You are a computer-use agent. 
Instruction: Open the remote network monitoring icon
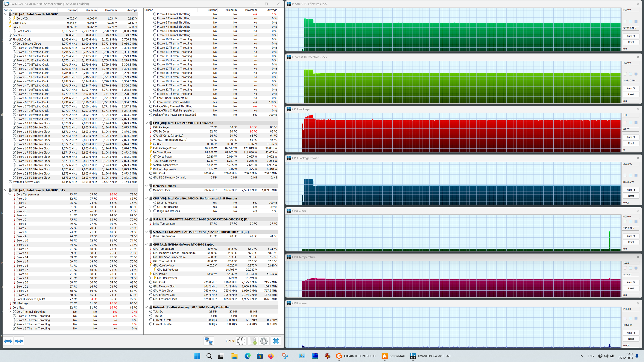[209, 341]
